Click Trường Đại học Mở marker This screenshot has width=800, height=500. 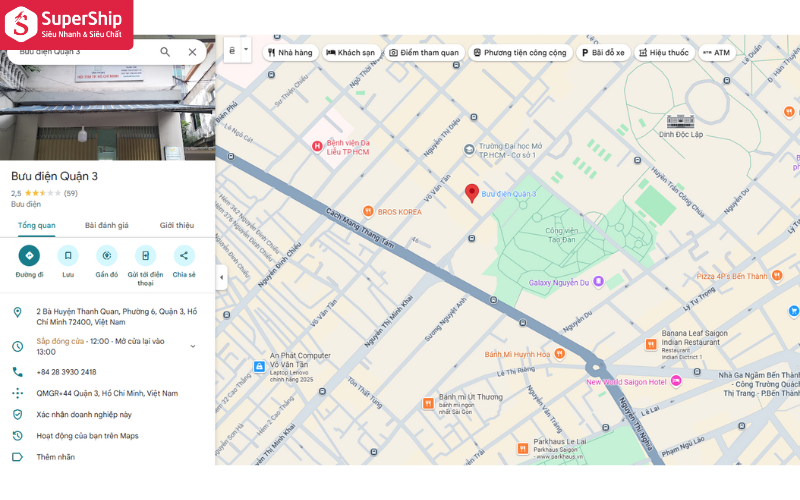click(x=469, y=150)
